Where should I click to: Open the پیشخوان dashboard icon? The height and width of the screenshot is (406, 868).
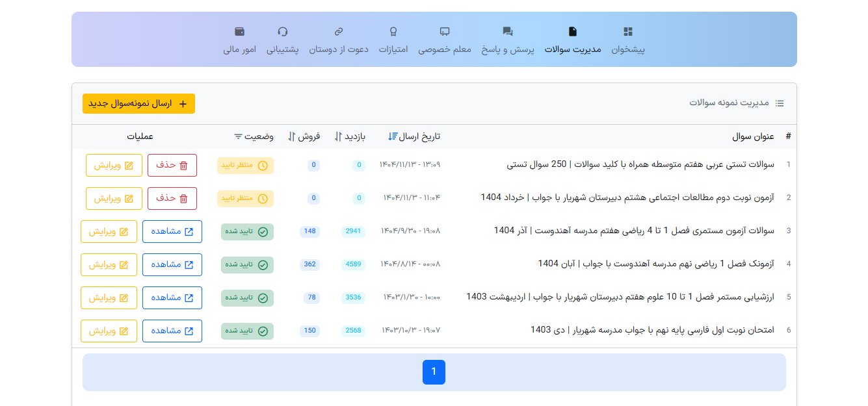pyautogui.click(x=627, y=31)
